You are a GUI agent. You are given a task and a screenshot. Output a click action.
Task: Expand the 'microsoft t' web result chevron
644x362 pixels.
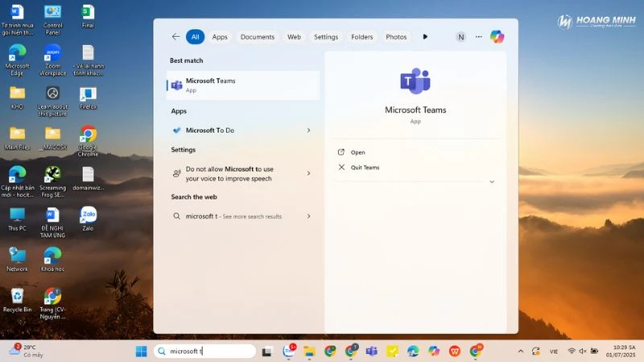(x=308, y=216)
